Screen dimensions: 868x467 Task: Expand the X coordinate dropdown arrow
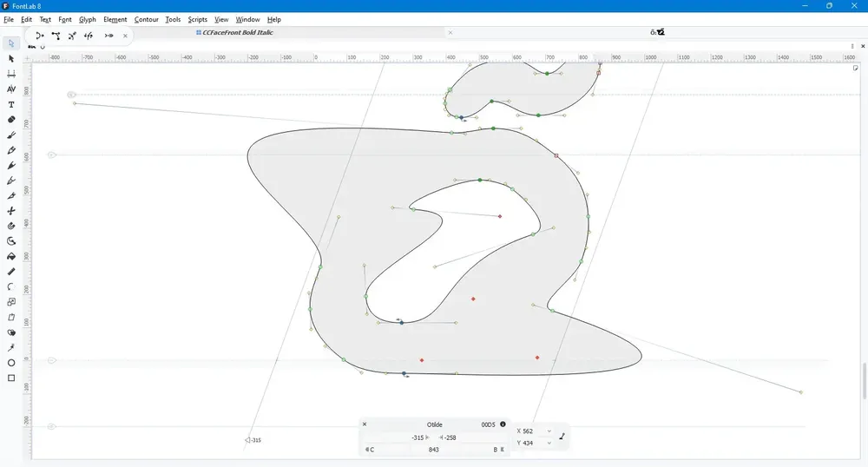coord(549,431)
